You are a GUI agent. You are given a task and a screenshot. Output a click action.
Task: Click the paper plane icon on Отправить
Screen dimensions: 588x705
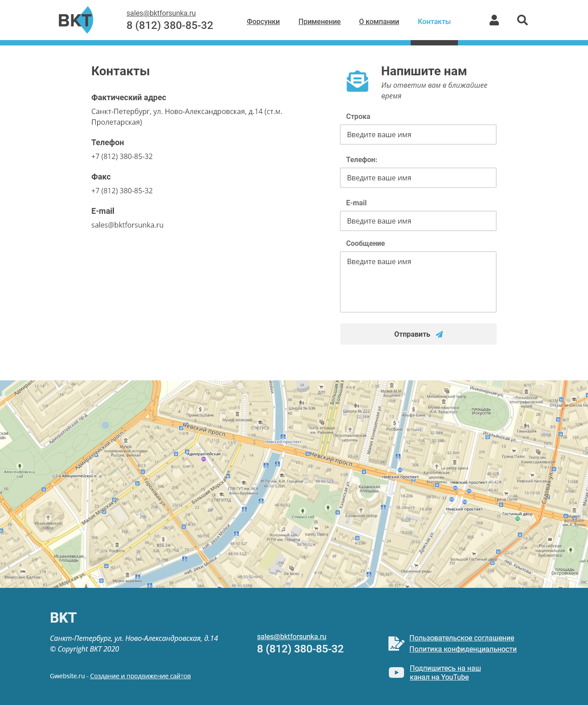(x=439, y=334)
